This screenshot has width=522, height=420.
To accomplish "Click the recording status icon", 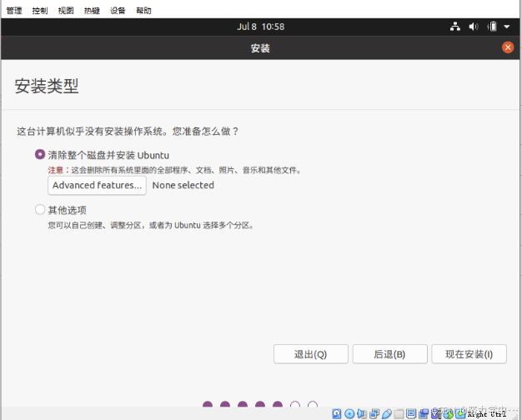I will [x=424, y=414].
